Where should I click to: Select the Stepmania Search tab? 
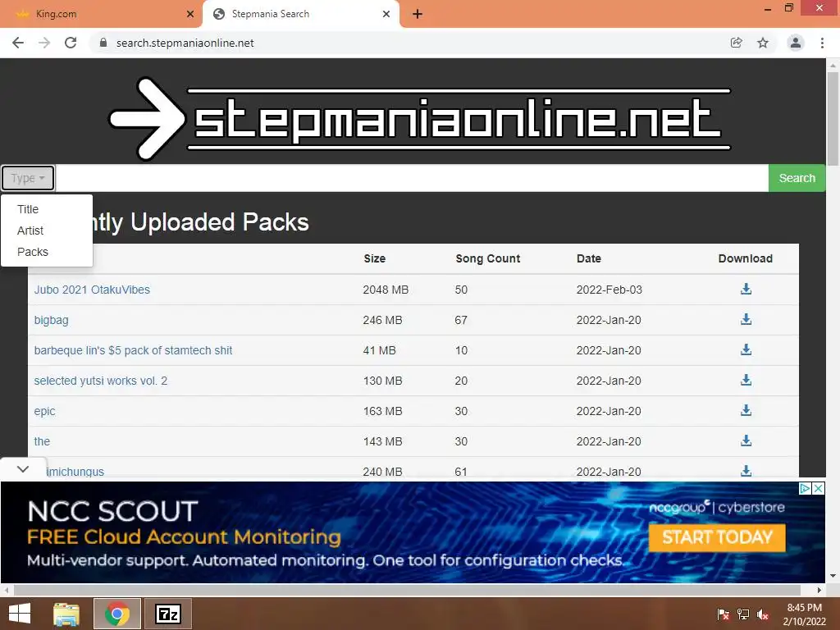pyautogui.click(x=301, y=14)
